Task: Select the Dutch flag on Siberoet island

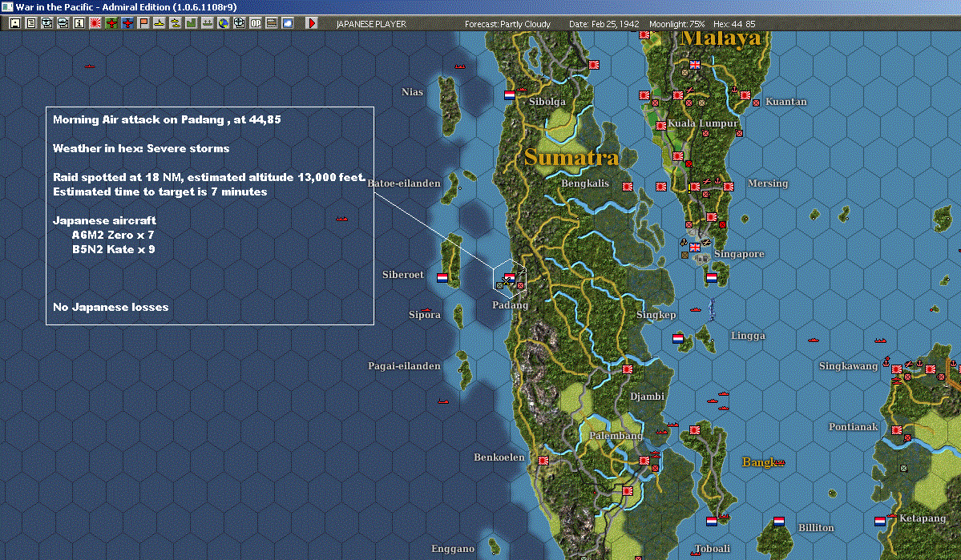Action: coord(442,277)
